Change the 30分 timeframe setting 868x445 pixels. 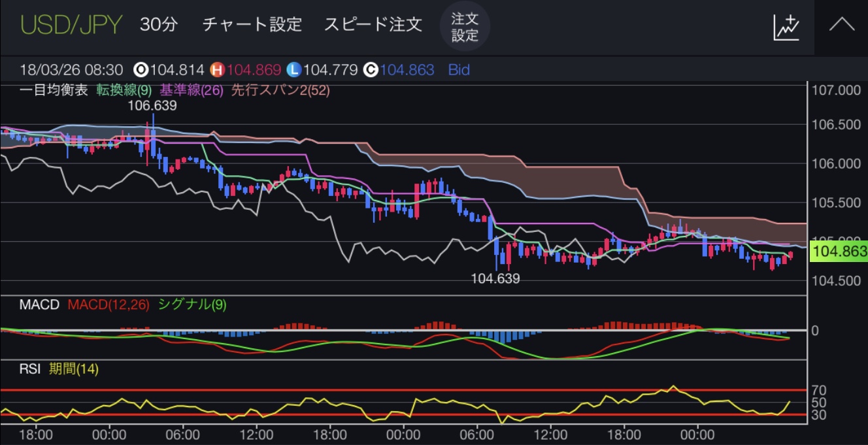pyautogui.click(x=158, y=25)
